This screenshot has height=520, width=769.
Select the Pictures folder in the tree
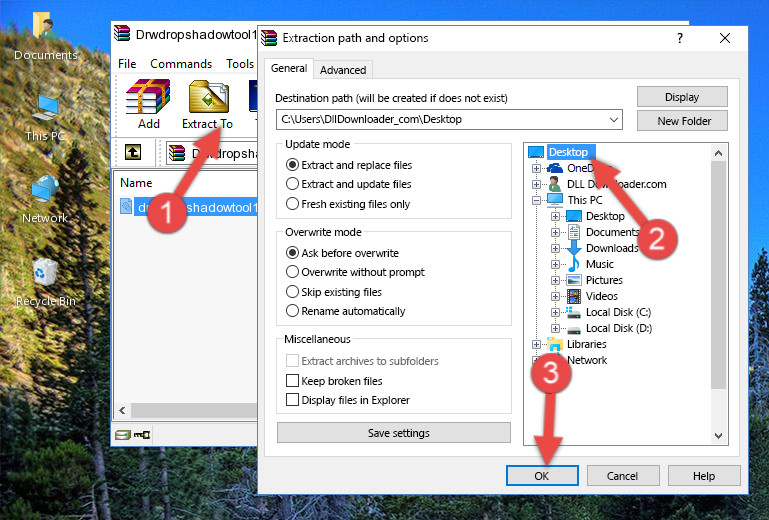pyautogui.click(x=604, y=280)
